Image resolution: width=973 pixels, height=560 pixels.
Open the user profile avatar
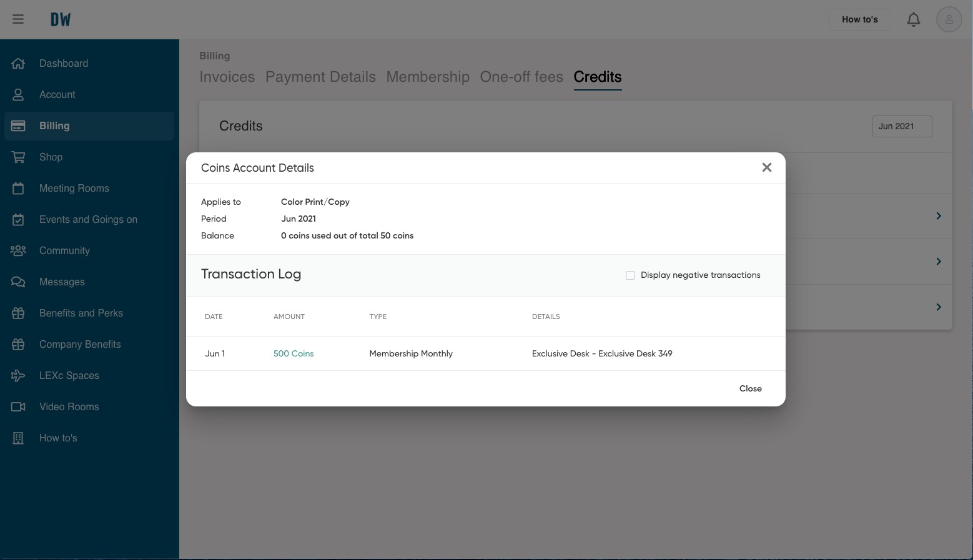[x=949, y=19]
